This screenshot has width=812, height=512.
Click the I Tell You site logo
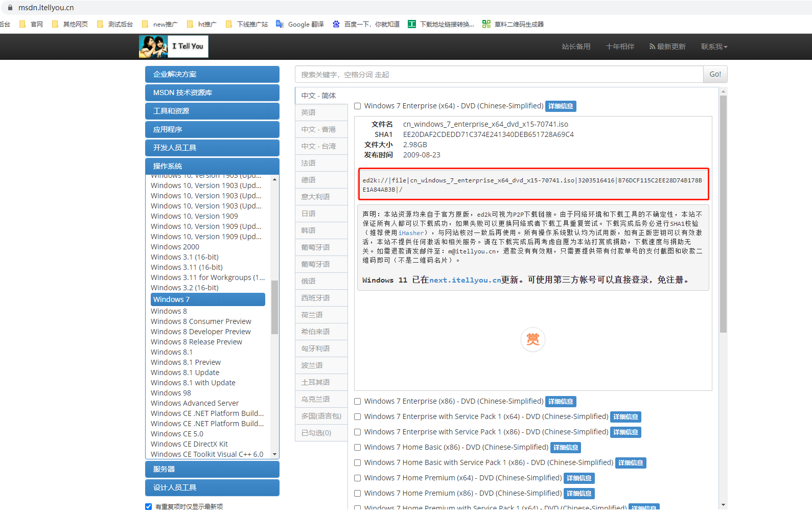click(x=174, y=46)
